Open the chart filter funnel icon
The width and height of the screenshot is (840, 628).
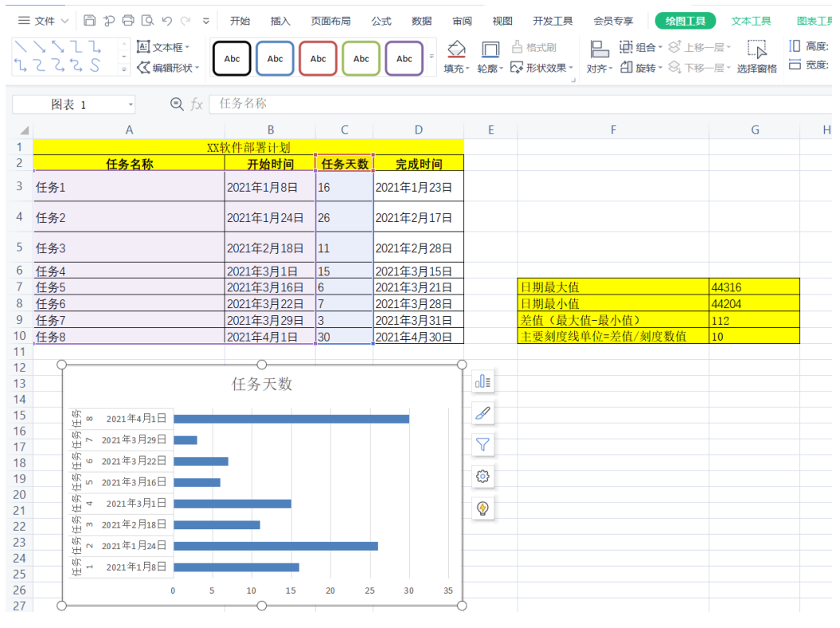click(483, 444)
